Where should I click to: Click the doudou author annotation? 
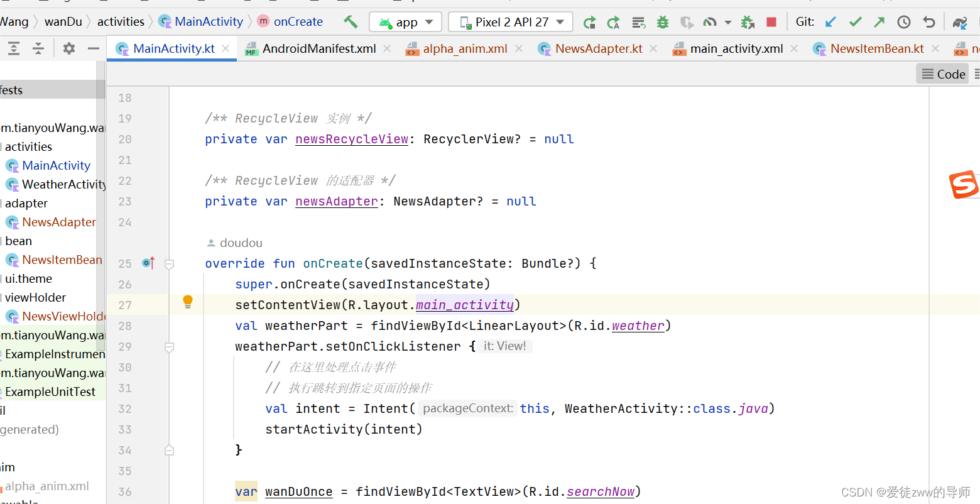point(234,243)
